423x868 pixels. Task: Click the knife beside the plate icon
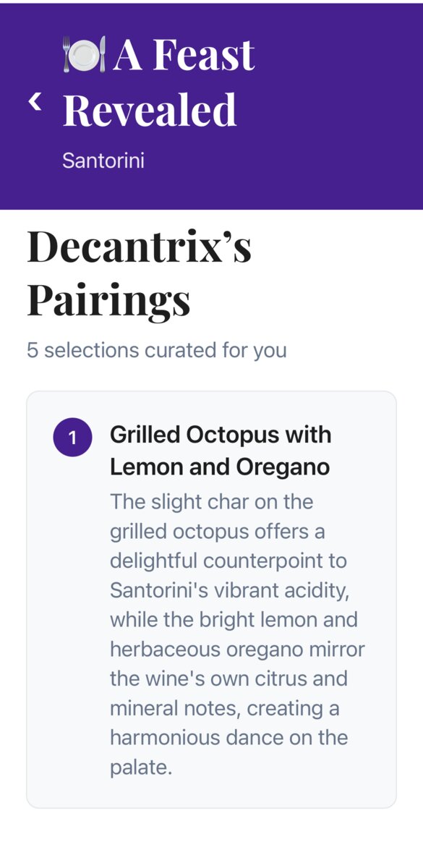[101, 53]
